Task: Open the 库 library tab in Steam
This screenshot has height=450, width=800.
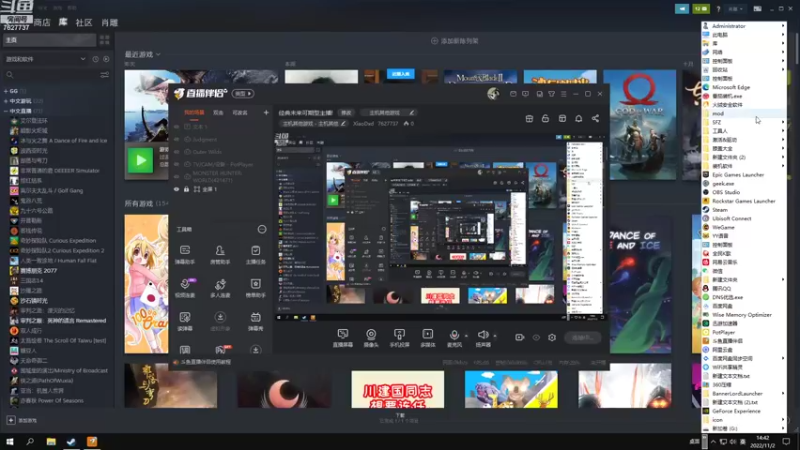Action: [63, 22]
